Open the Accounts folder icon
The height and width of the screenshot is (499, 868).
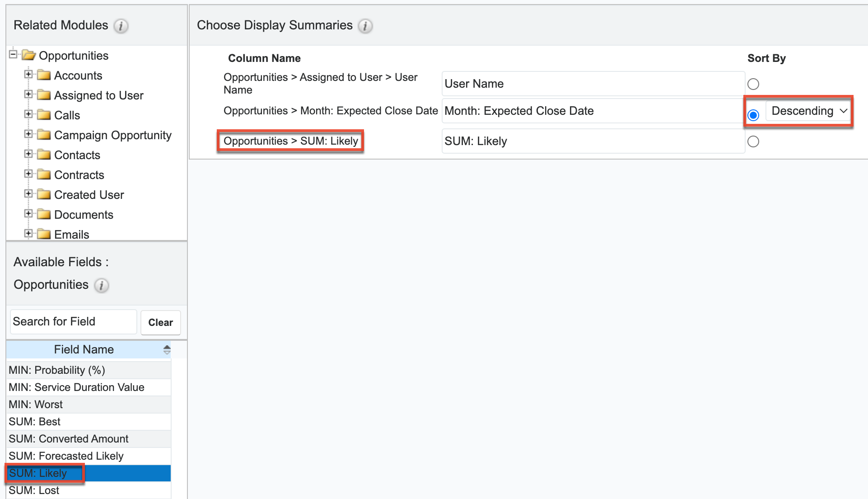pos(44,75)
